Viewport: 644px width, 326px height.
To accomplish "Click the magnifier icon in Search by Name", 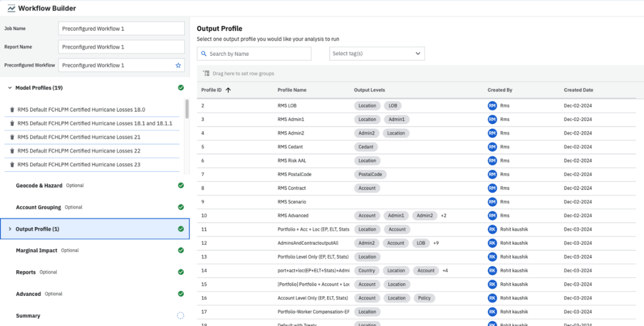I will tap(204, 53).
